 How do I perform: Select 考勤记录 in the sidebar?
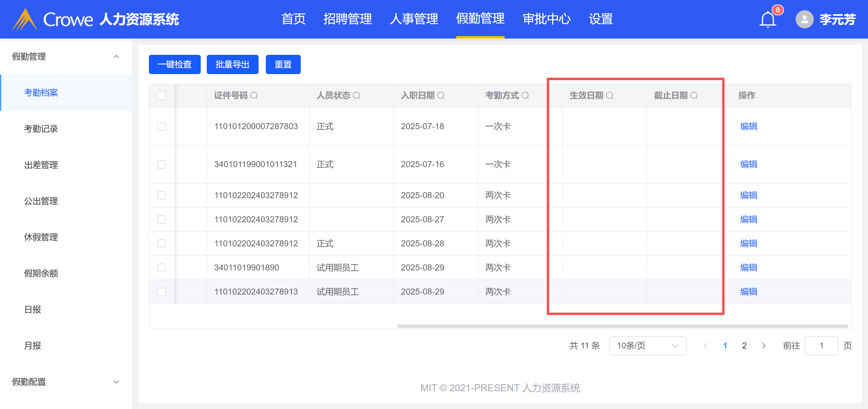pyautogui.click(x=41, y=129)
